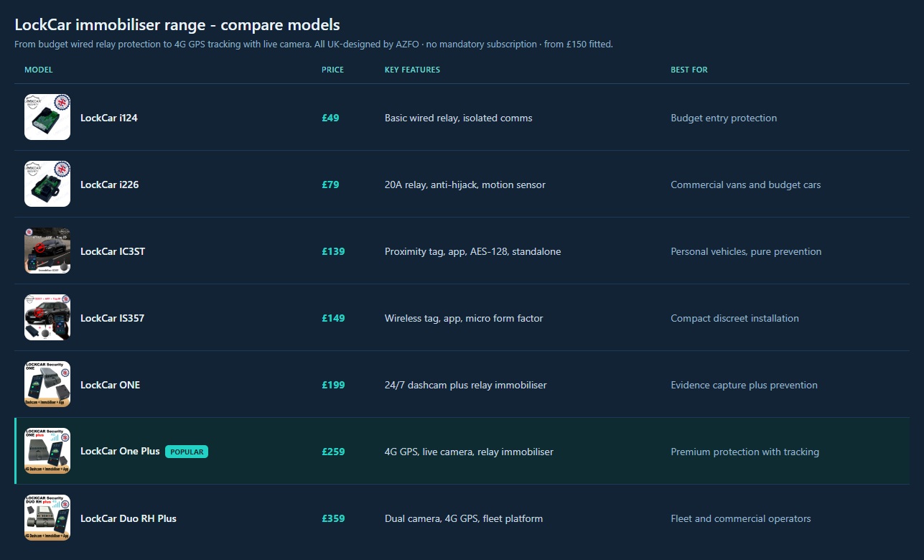The width and height of the screenshot is (924, 560).
Task: Click the PRICE column header
Action: pos(332,70)
